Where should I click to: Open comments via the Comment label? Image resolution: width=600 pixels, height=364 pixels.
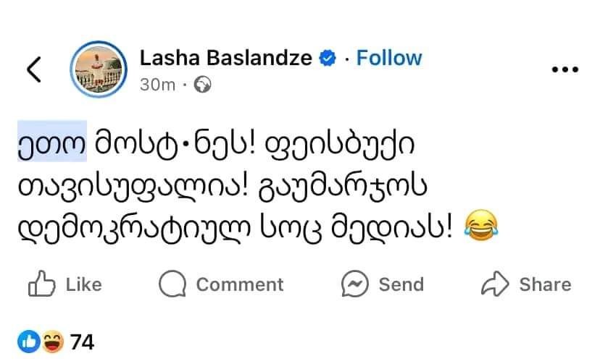pyautogui.click(x=240, y=284)
